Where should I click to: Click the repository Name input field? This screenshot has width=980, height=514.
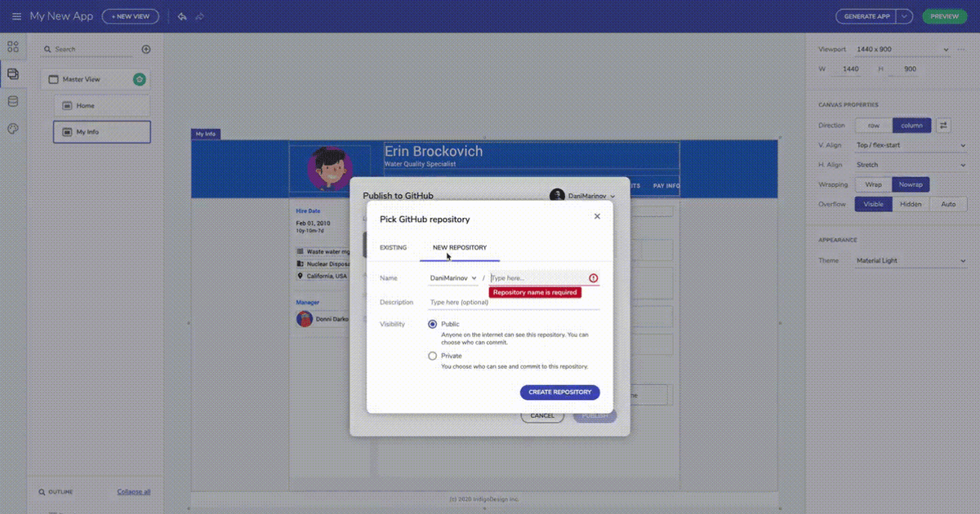(535, 277)
